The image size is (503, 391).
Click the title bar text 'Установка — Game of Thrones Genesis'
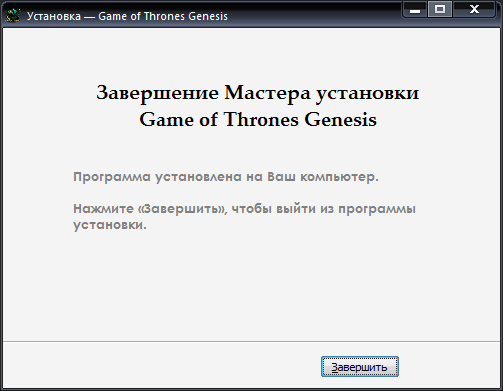coord(127,16)
